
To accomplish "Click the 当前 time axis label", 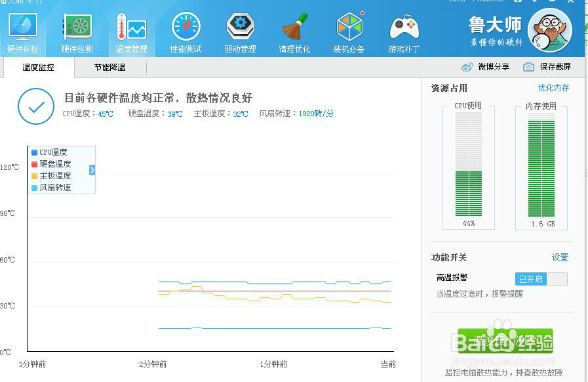I will pos(388,364).
